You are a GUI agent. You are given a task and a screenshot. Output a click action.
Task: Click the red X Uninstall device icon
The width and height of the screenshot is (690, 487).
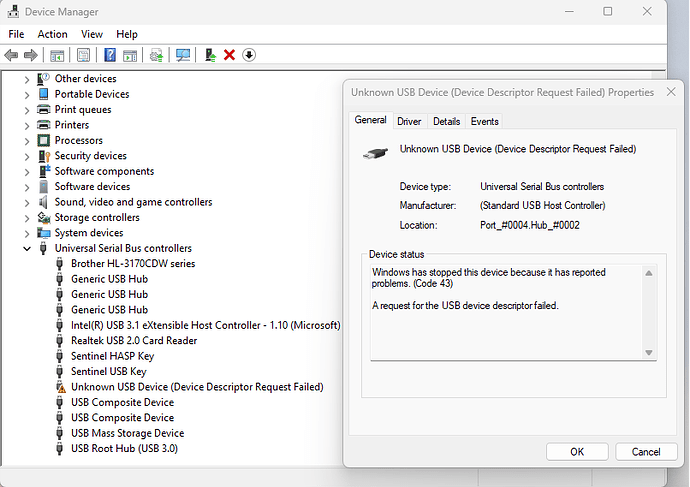point(229,55)
